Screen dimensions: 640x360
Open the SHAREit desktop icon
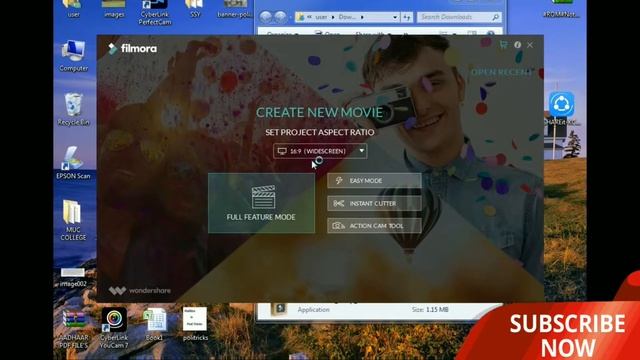pyautogui.click(x=562, y=109)
